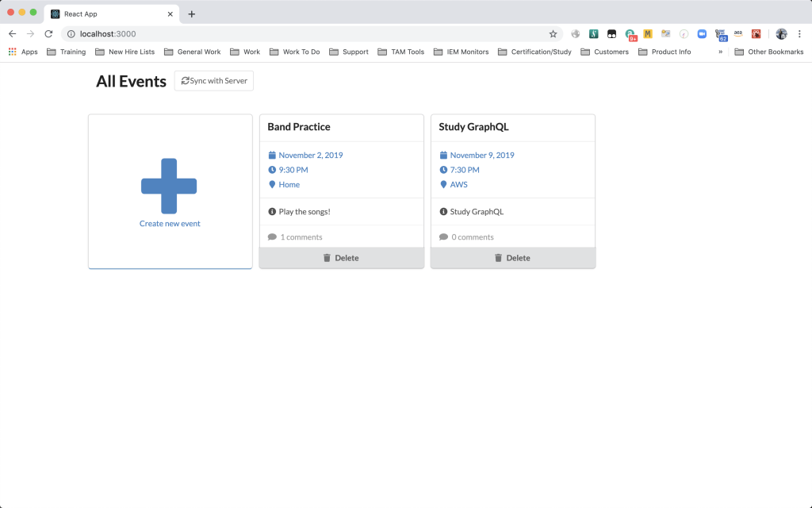This screenshot has width=812, height=508.
Task: Click location pin icon next to AWS
Action: coord(443,184)
